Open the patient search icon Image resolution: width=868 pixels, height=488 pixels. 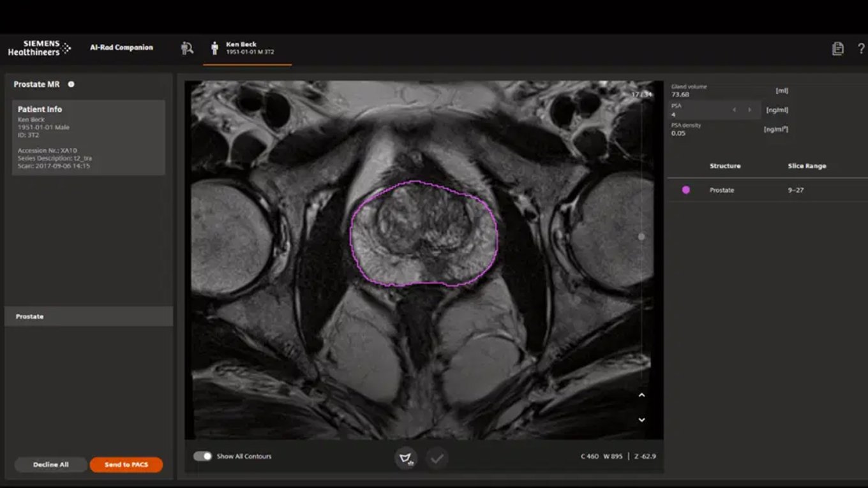188,47
